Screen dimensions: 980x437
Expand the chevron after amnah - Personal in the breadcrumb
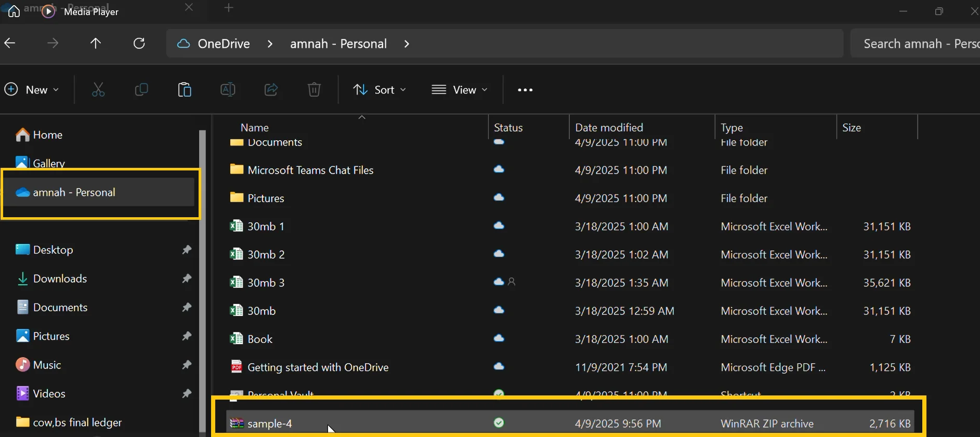(407, 44)
